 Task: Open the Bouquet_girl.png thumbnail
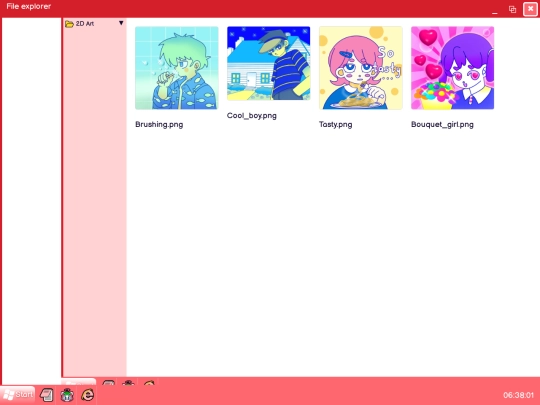pos(453,68)
